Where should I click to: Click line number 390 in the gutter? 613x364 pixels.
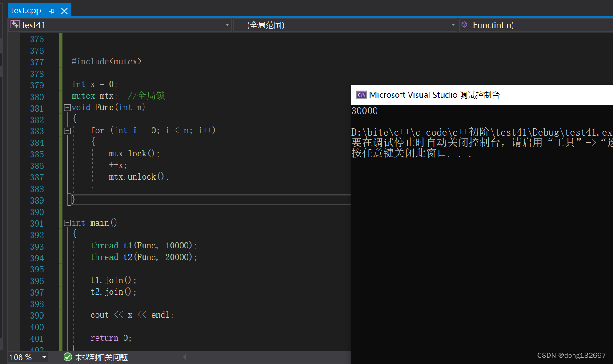pyautogui.click(x=37, y=212)
